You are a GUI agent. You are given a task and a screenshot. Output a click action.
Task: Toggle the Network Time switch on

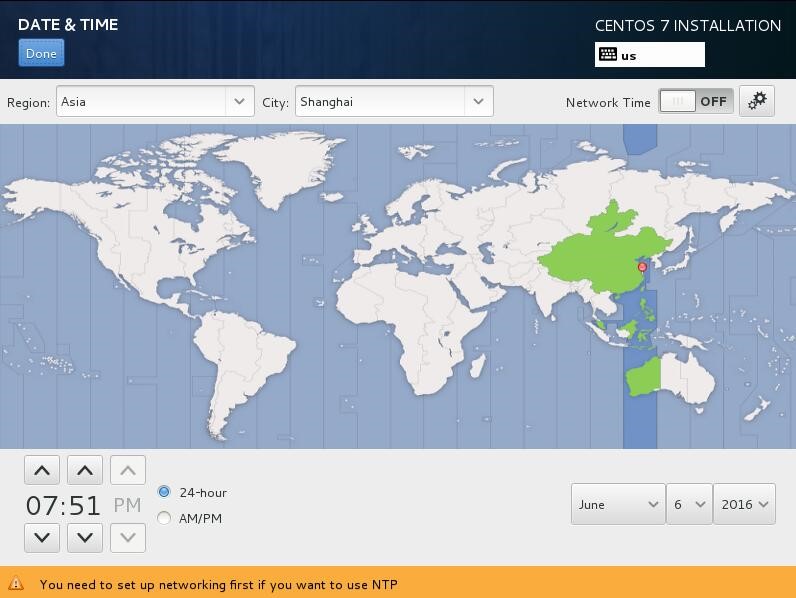695,101
